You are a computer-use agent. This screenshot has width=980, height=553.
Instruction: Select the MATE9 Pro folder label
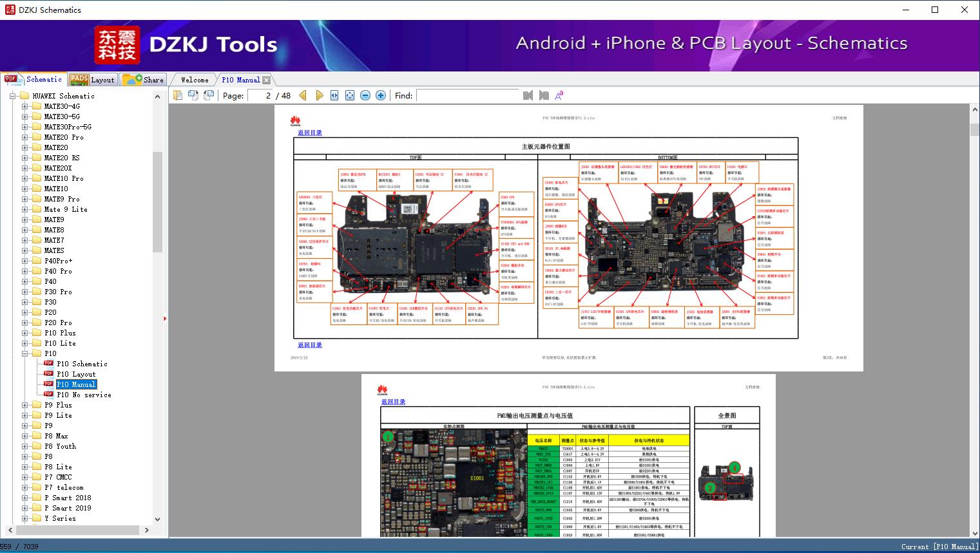pos(62,199)
